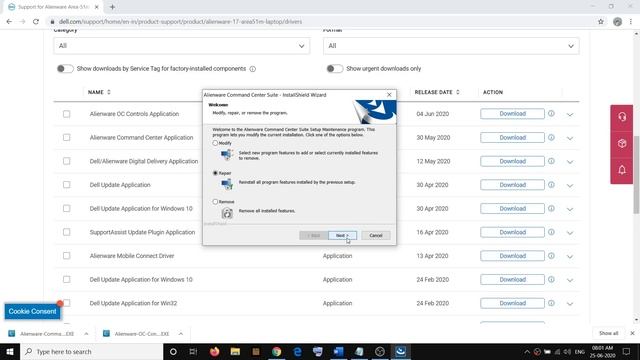
Task: Open a new browser tab
Action: coord(112,7)
